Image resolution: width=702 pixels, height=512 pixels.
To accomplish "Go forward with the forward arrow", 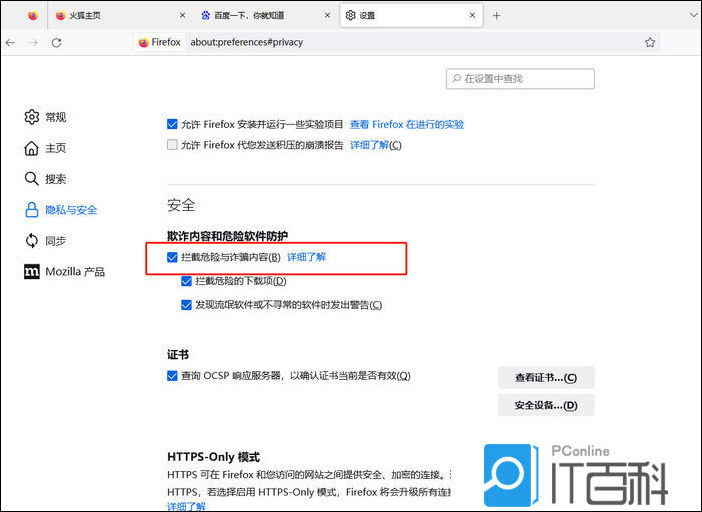I will pos(33,43).
